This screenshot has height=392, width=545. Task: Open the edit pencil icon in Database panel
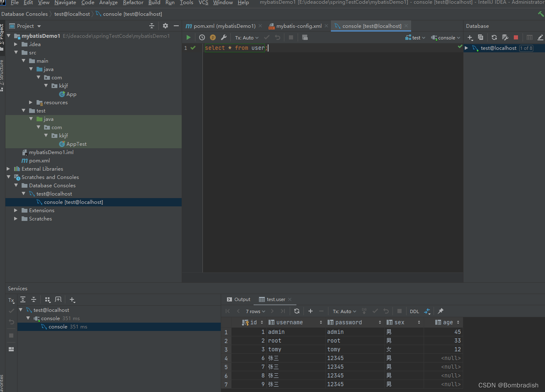tap(540, 37)
